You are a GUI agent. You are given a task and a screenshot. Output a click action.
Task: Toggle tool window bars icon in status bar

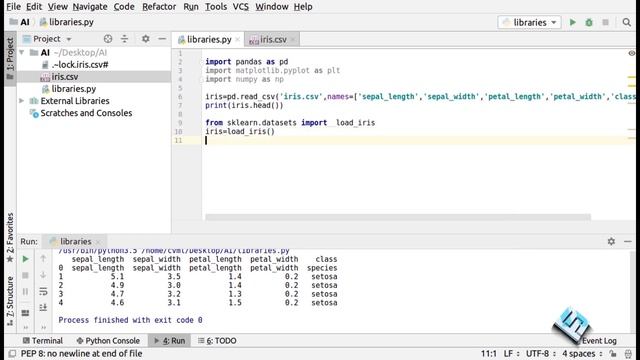12,353
